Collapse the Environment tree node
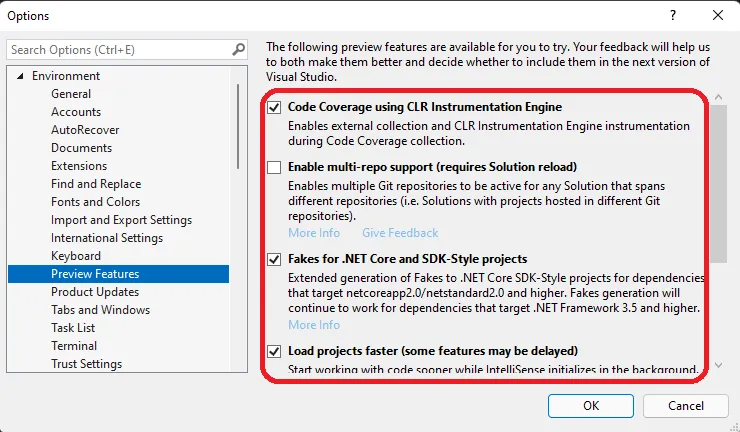Image resolution: width=740 pixels, height=432 pixels. 20,76
